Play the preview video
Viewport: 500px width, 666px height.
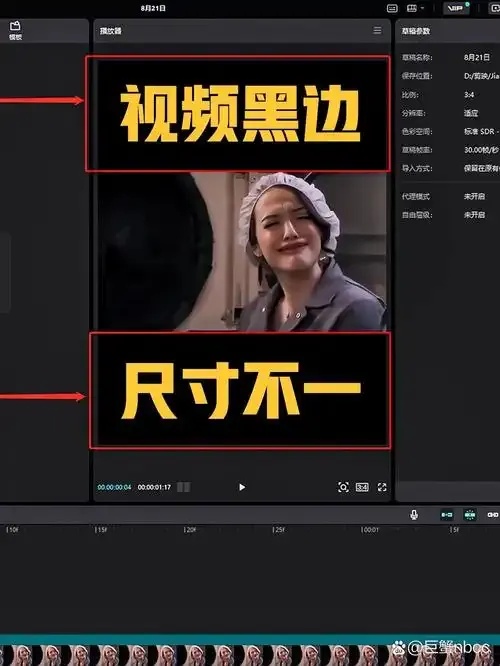pos(242,487)
